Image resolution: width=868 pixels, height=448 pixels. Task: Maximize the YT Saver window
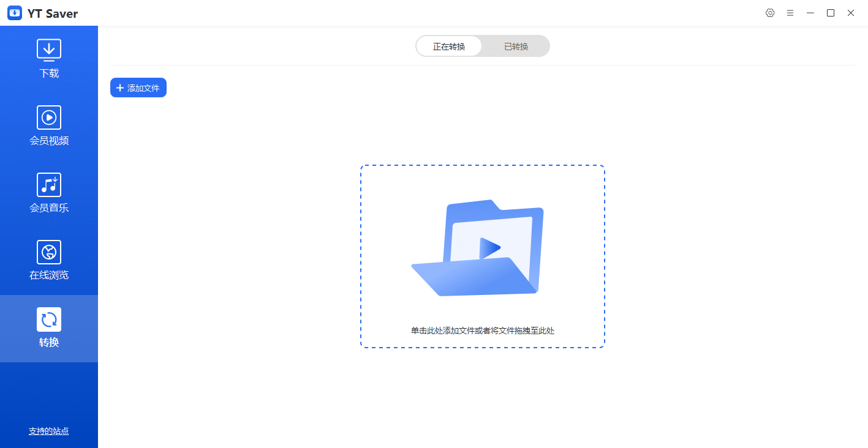pyautogui.click(x=831, y=13)
